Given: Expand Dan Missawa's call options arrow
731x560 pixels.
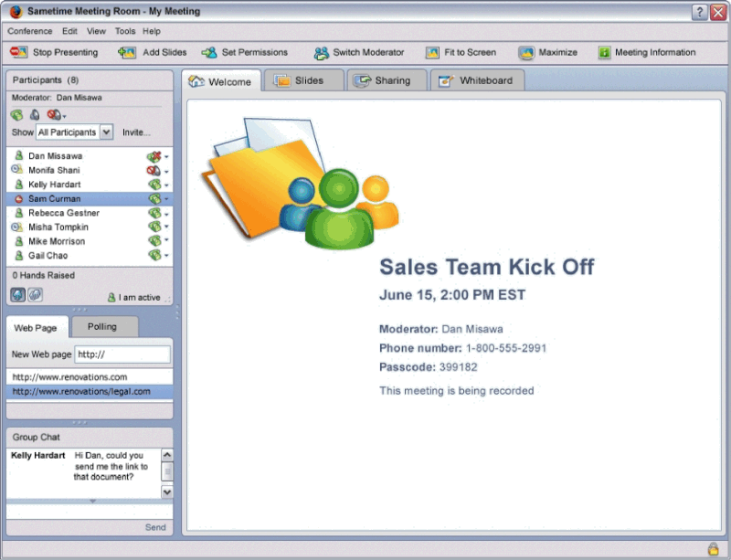Looking at the screenshot, I should (166, 157).
